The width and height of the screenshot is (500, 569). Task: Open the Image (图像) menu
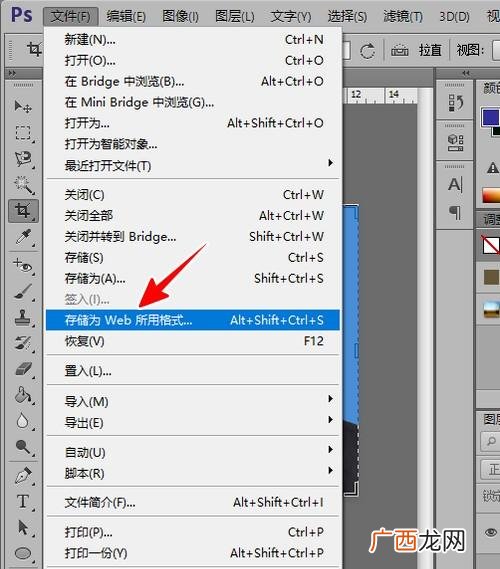(x=180, y=16)
